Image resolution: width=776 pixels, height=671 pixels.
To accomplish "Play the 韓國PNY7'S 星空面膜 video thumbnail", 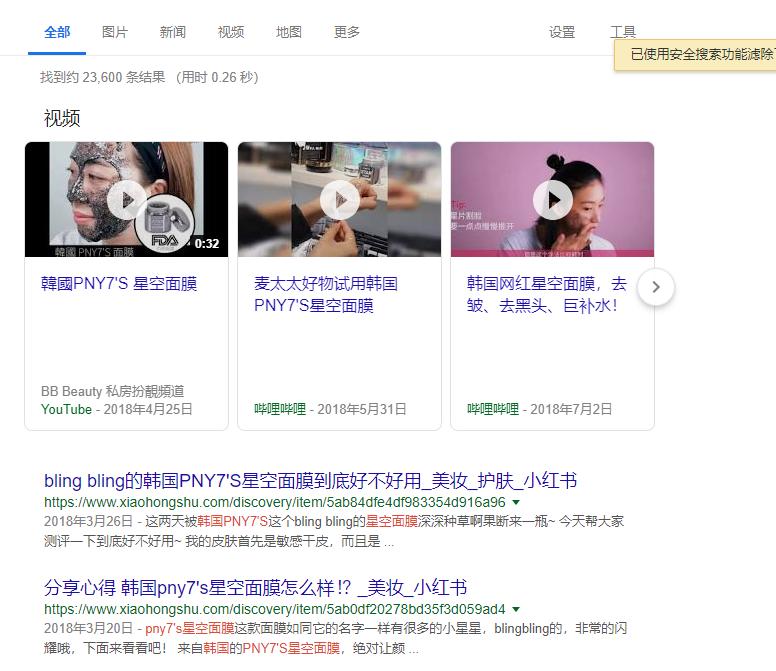I will [126, 199].
